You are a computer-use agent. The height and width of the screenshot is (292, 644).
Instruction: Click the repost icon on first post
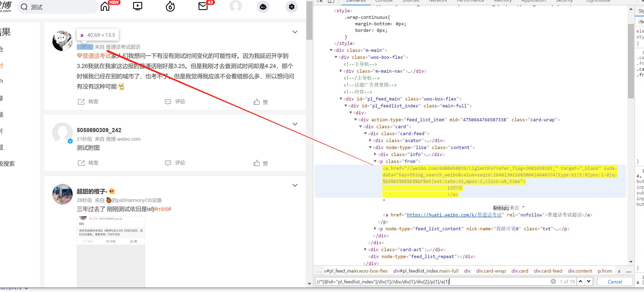[x=81, y=102]
